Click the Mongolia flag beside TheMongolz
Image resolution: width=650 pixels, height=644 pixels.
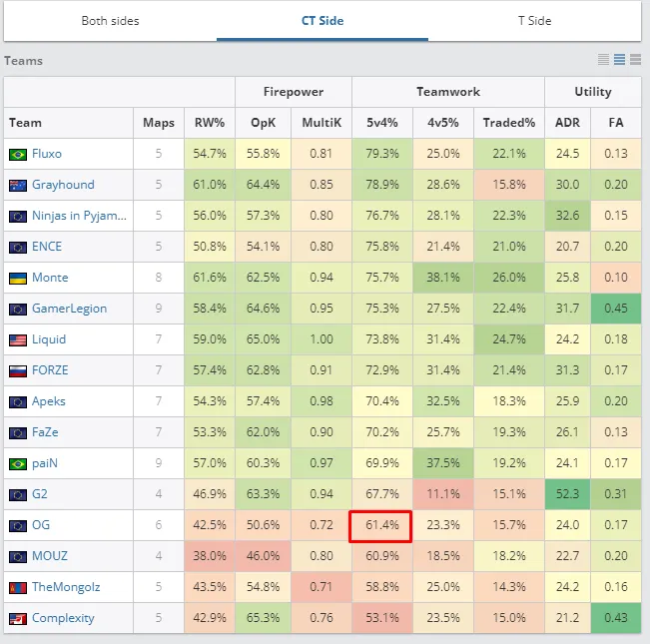click(x=18, y=588)
